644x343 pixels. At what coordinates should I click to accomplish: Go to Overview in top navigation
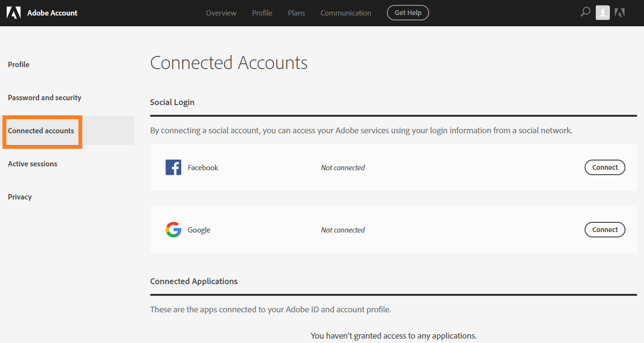click(x=221, y=13)
